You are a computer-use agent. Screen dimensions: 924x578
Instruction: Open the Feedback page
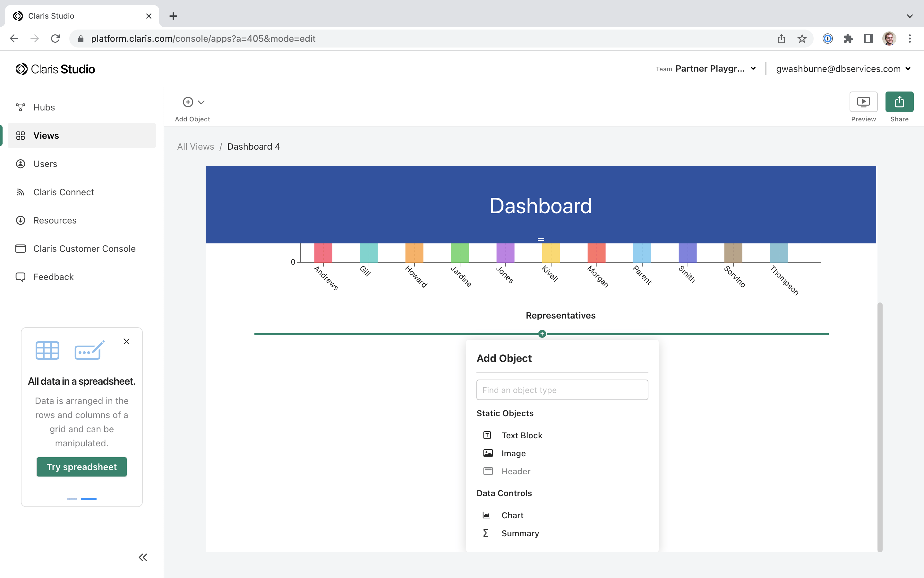tap(82, 277)
